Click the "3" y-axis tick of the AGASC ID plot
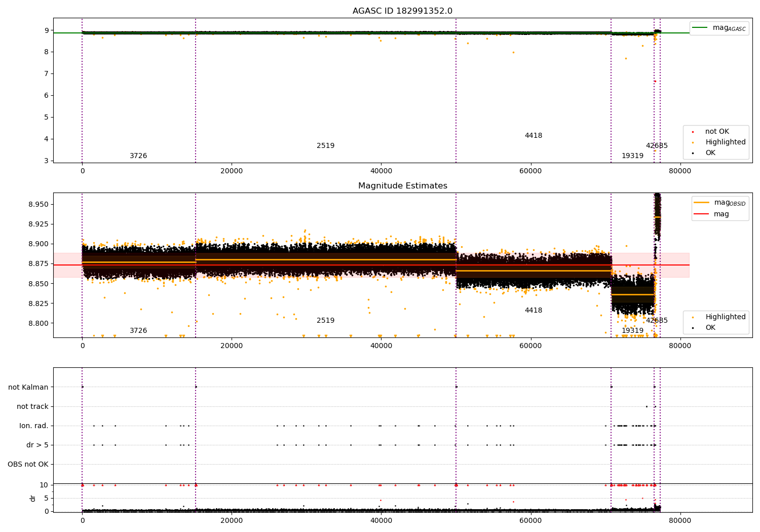This screenshot has height=532, width=760. [x=47, y=161]
